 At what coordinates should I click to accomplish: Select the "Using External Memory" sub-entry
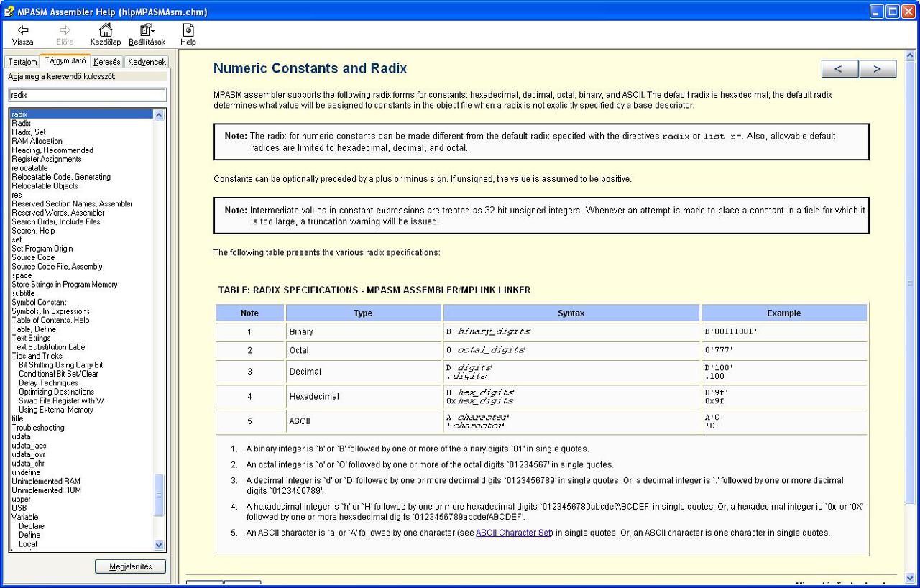pyautogui.click(x=56, y=410)
